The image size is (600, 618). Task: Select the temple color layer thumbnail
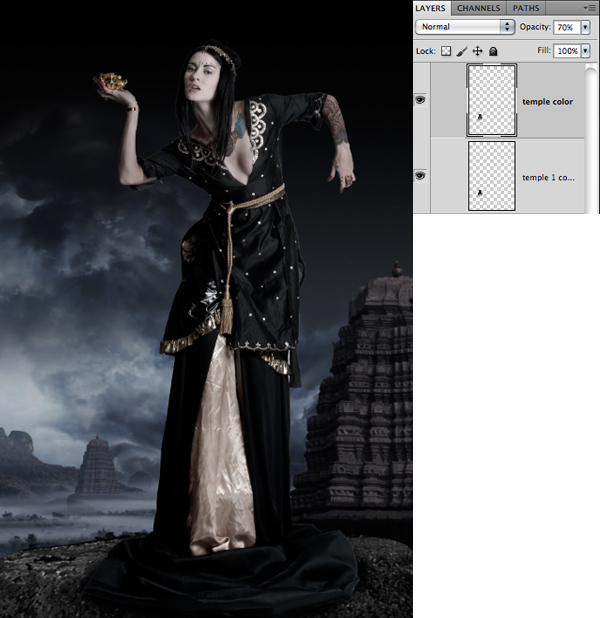coord(492,100)
